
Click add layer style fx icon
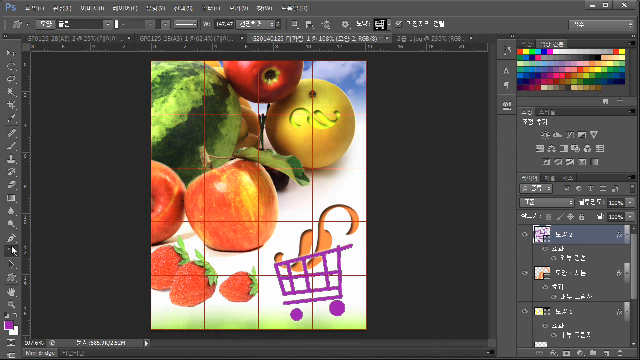553,353
